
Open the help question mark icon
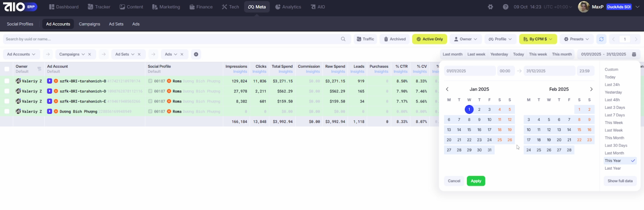click(x=506, y=7)
